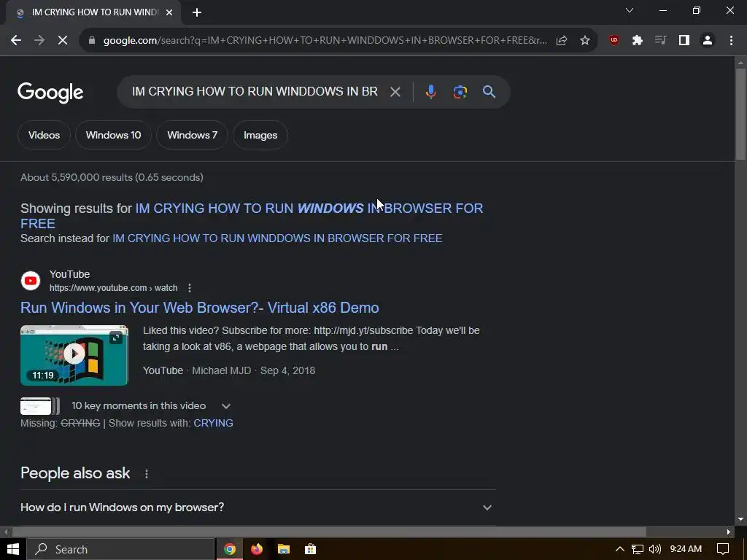The height and width of the screenshot is (560, 747).
Task: Open the Extensions puzzle icon
Action: (x=638, y=41)
